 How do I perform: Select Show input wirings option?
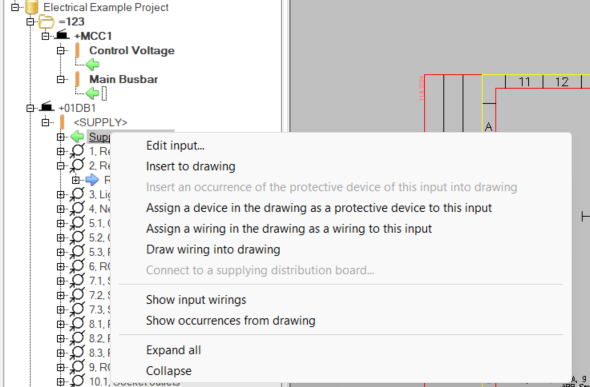196,300
